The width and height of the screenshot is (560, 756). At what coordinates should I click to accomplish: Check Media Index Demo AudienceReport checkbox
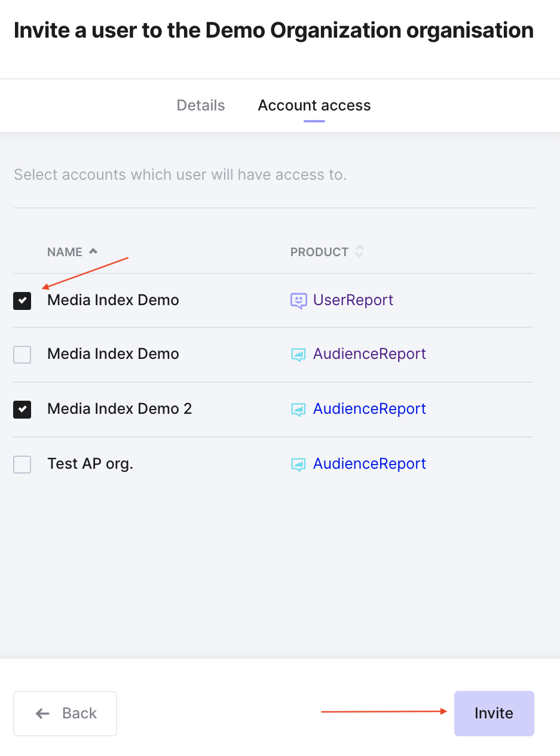tap(22, 355)
